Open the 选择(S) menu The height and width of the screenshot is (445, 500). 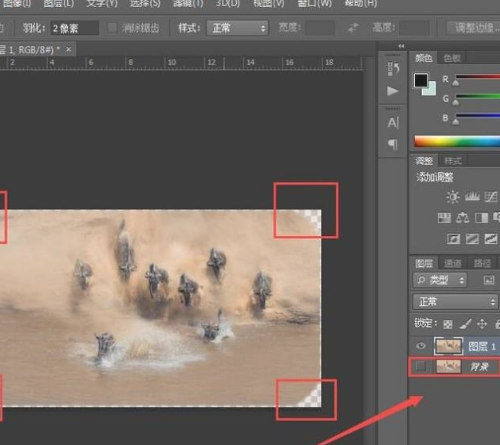[145, 4]
